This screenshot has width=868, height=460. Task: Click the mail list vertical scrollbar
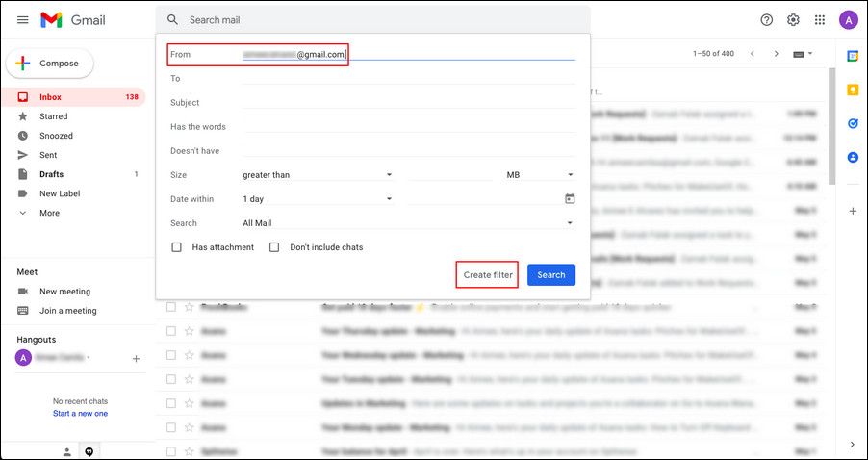[x=831, y=127]
